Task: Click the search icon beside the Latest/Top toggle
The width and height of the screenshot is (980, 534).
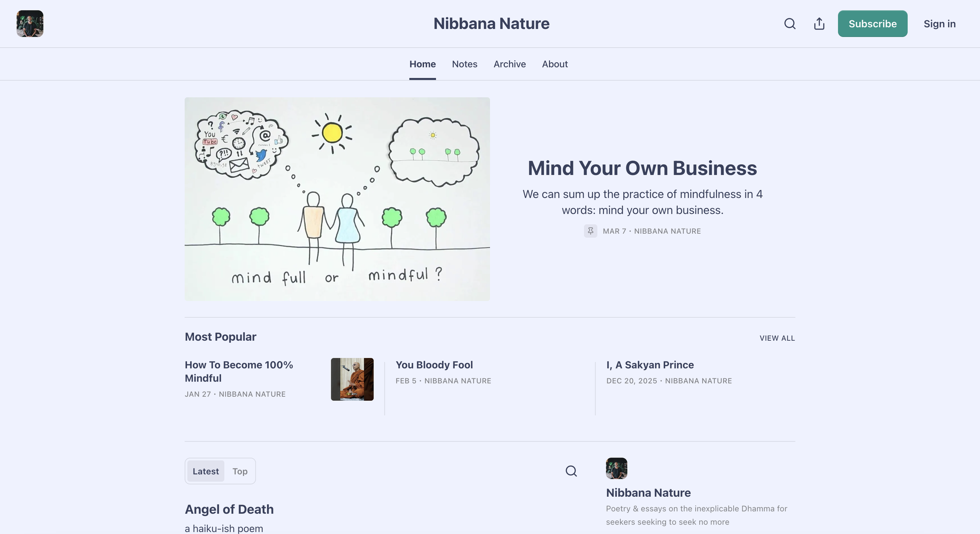Action: pos(571,471)
